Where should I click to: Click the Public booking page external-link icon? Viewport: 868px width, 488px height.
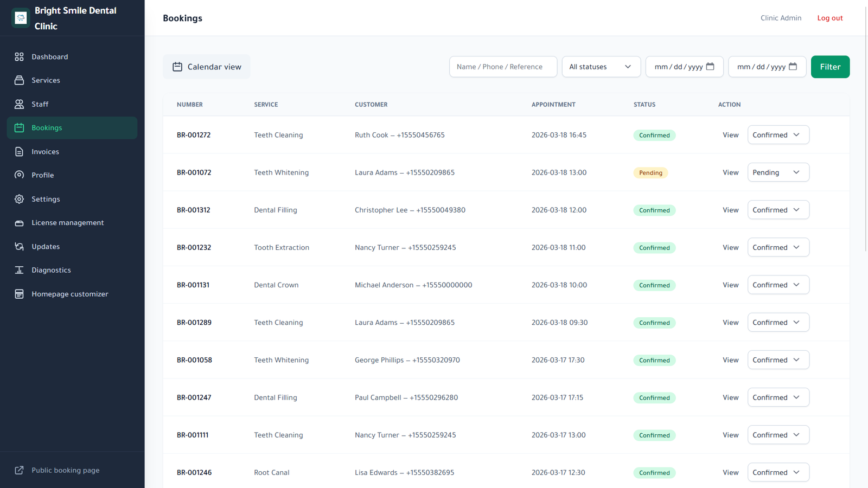click(19, 470)
